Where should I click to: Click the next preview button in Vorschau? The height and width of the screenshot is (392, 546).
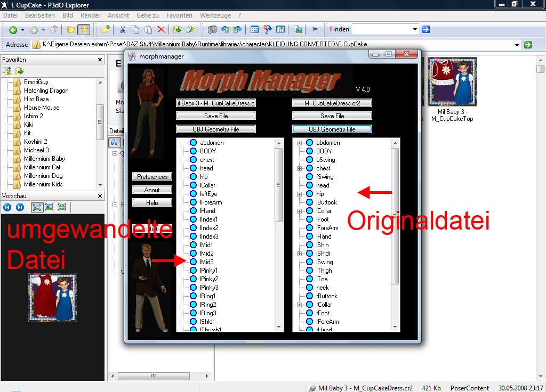(20, 207)
